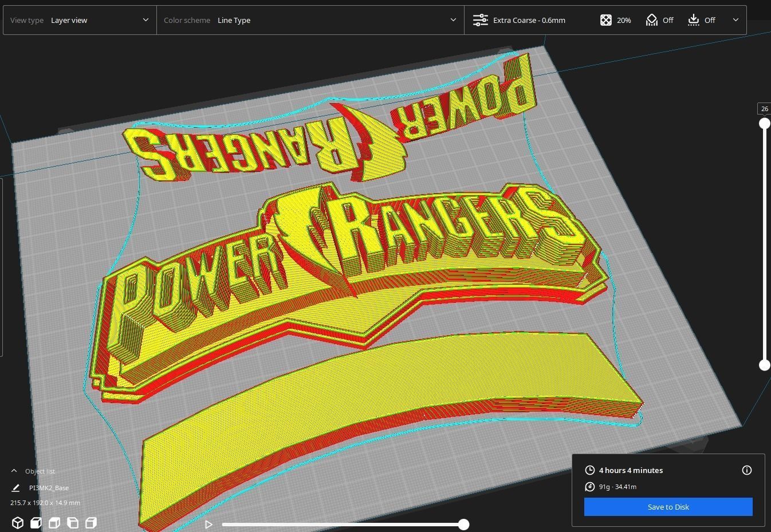Switch to right side view icon
This screenshot has height=532, width=771.
pyautogui.click(x=91, y=523)
